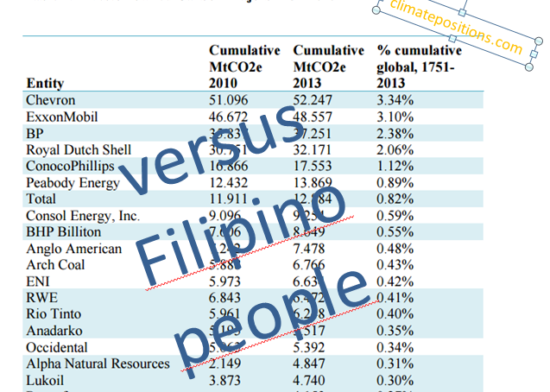This screenshot has width=550, height=392.
Task: Click the 0.59% cell for Consol Energy
Action: click(395, 216)
